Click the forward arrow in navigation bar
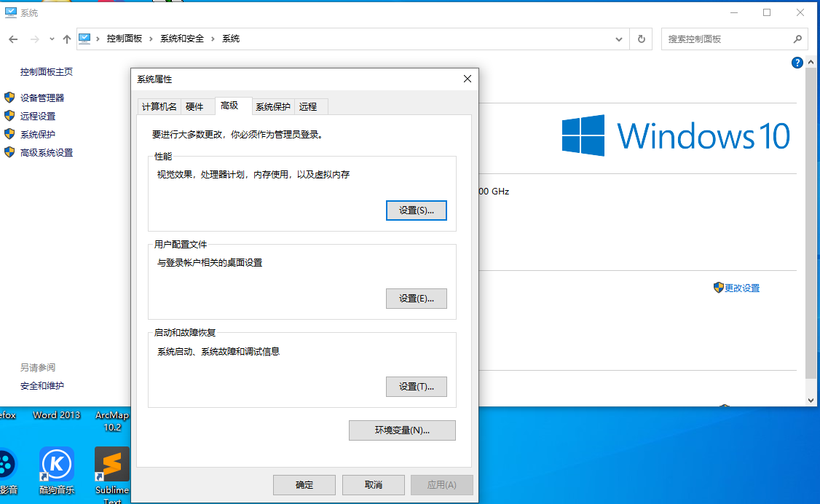This screenshot has width=820, height=504. coord(34,39)
